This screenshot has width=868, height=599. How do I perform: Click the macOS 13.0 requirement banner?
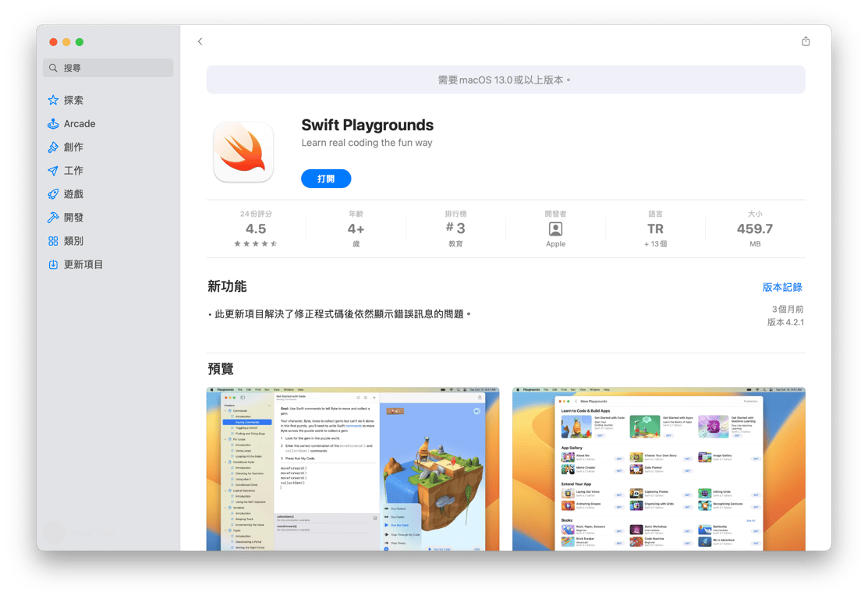[x=505, y=80]
